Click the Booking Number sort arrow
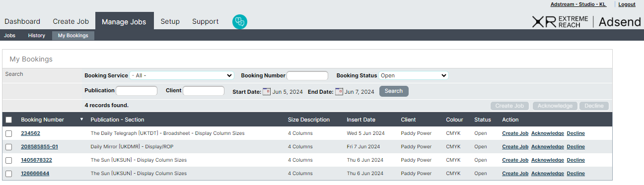 [81, 120]
